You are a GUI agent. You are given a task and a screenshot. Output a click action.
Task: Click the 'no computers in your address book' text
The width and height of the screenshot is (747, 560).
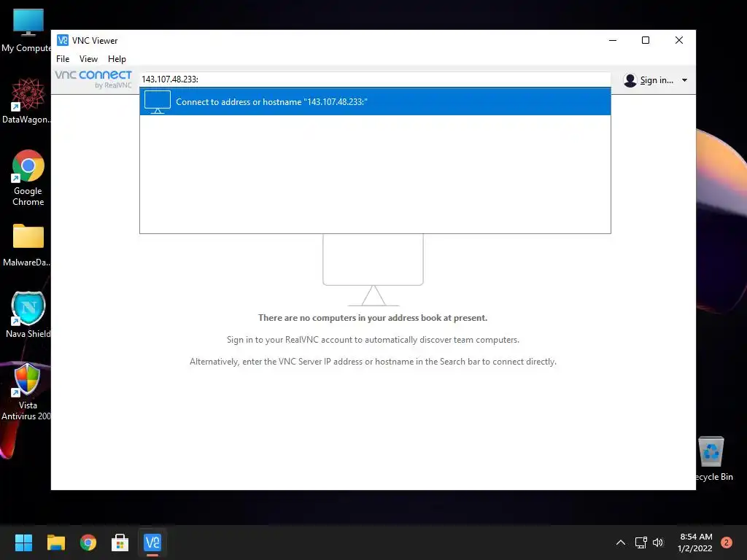coord(373,318)
